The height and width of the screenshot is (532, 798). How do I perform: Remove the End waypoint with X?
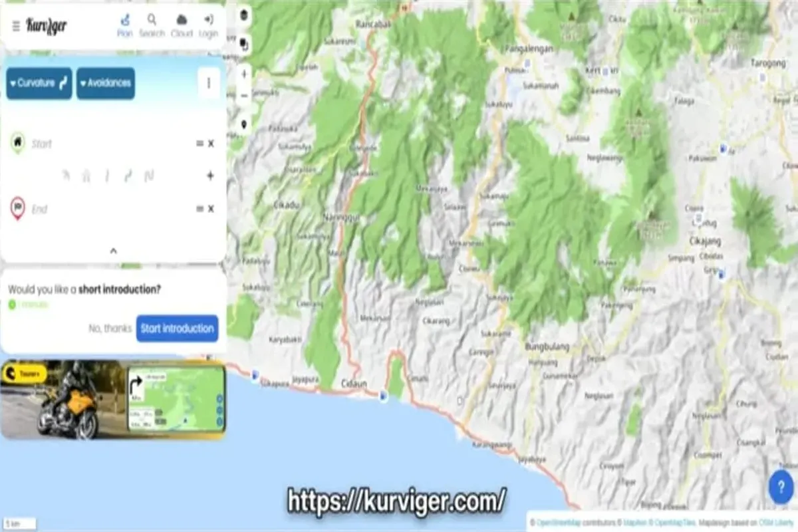tap(211, 209)
